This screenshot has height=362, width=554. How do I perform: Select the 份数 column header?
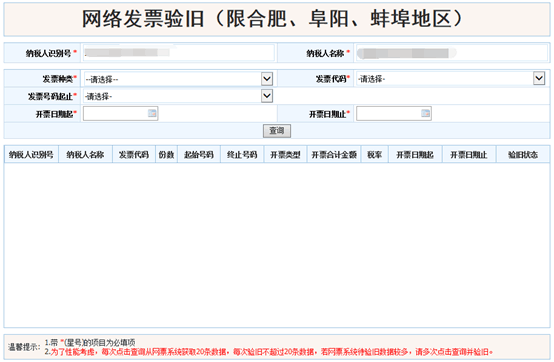[166, 155]
